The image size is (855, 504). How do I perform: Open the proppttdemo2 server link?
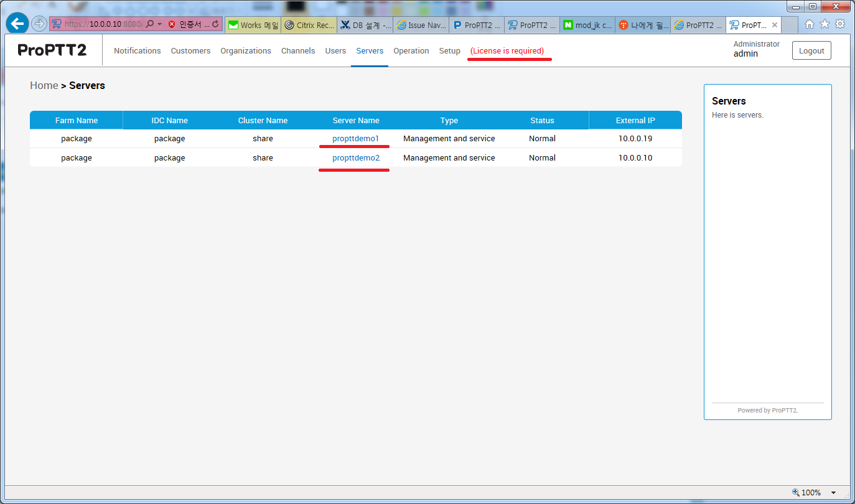point(355,158)
